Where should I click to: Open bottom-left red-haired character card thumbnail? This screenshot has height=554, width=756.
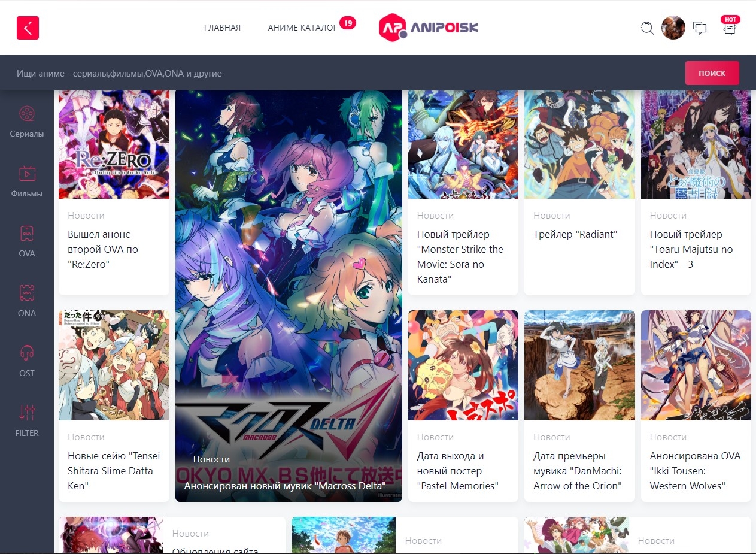click(111, 535)
